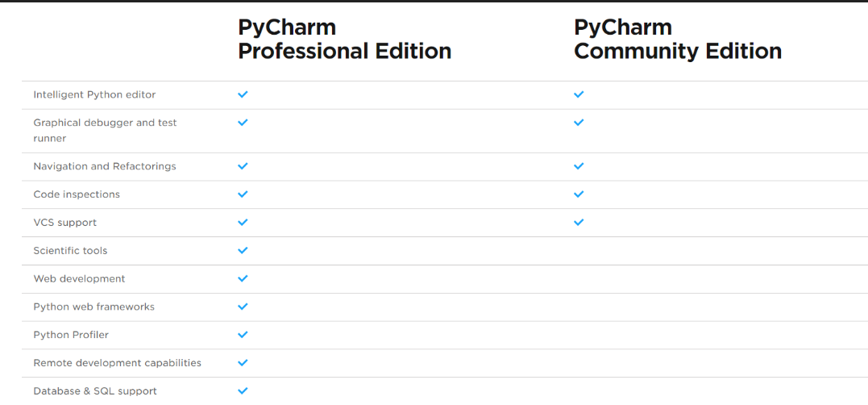
Task: Select the Python web frameworks label
Action: click(x=93, y=307)
